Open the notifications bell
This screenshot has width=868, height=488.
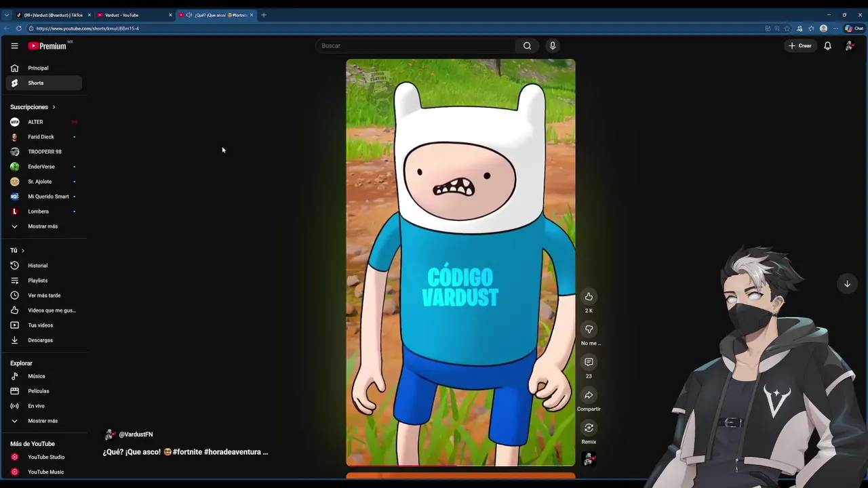(827, 45)
